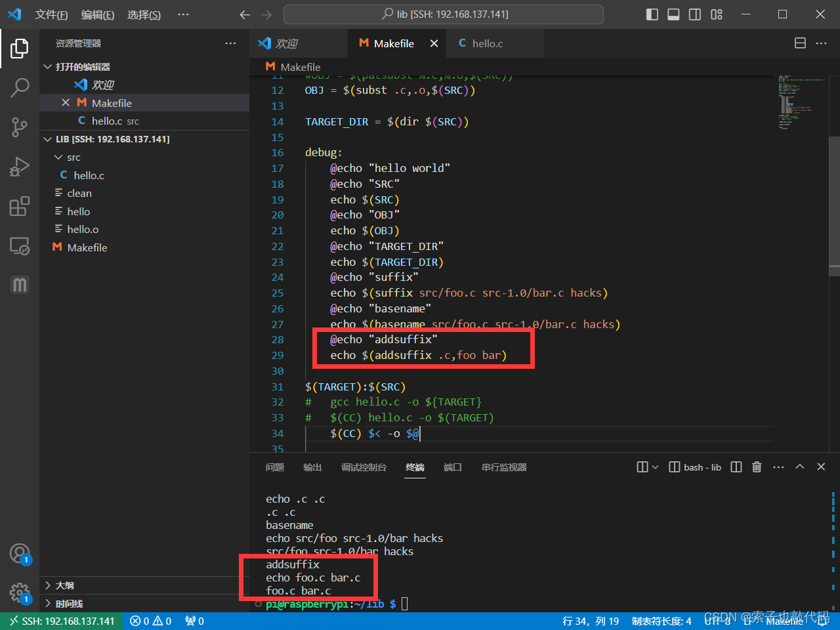Viewport: 840px width, 630px height.
Task: Close Makefile in open editors list
Action: 66,103
